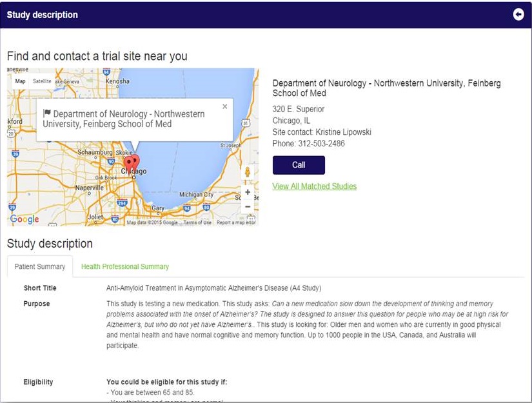Open the View All Matched Studies link

(314, 186)
